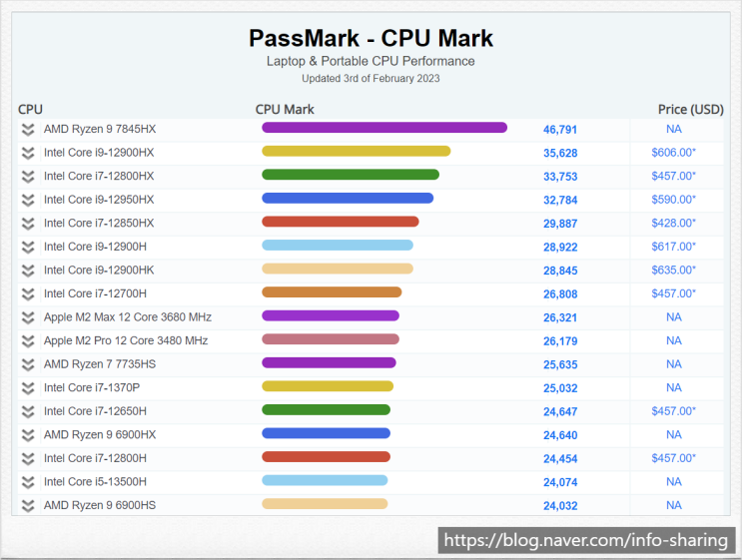
Task: Open the AMD Ryzen 9 7845HX link
Action: point(100,129)
